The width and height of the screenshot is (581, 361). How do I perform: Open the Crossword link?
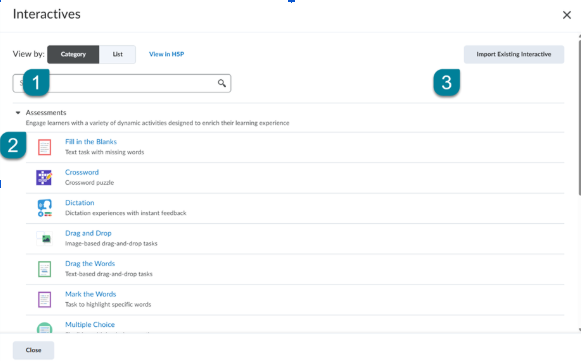pyautogui.click(x=82, y=172)
